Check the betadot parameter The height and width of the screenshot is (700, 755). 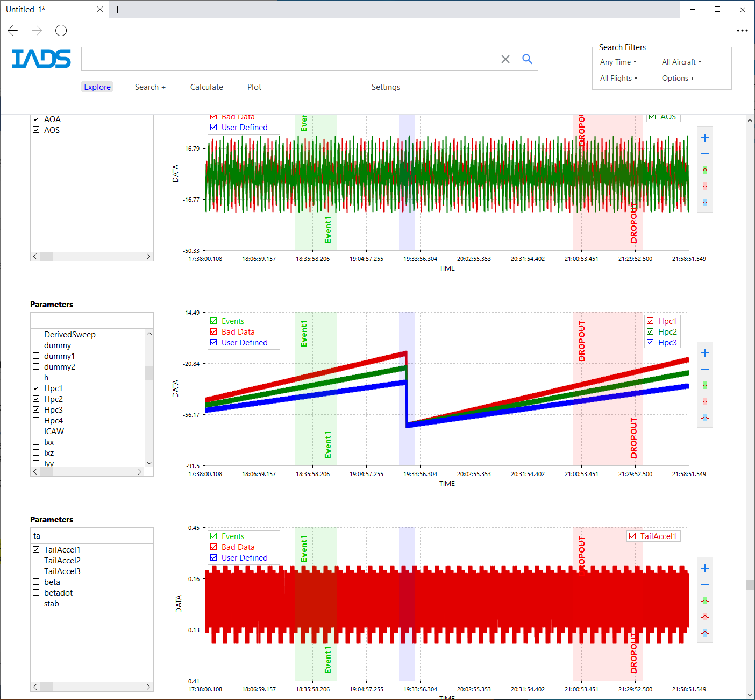point(36,592)
